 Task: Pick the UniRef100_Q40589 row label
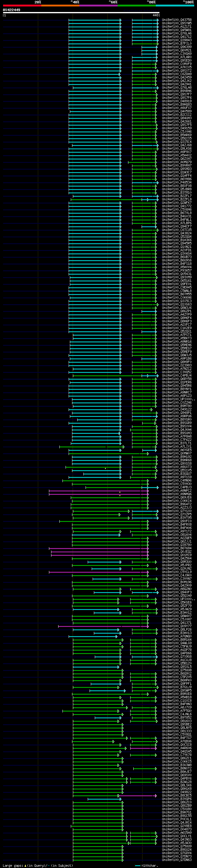(x=177, y=111)
